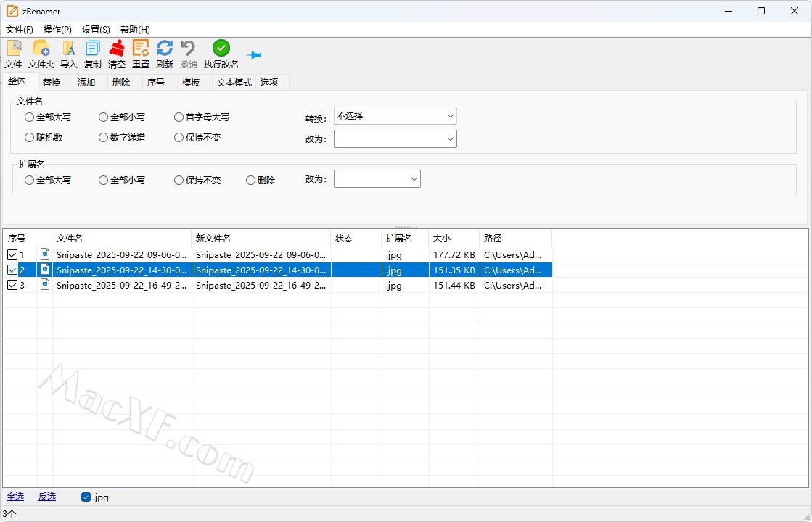Click the 清空 clear list icon

117,49
